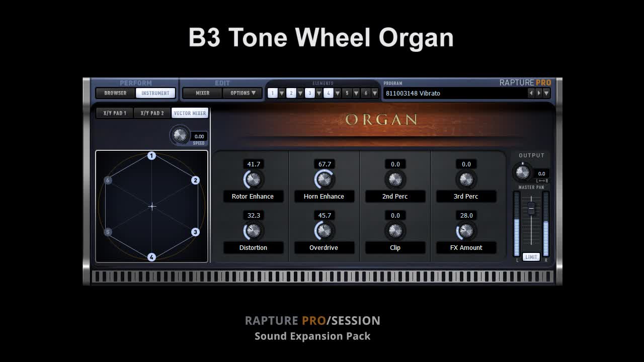This screenshot has width=644, height=362.
Task: Open the Options dropdown menu
Action: tap(243, 93)
